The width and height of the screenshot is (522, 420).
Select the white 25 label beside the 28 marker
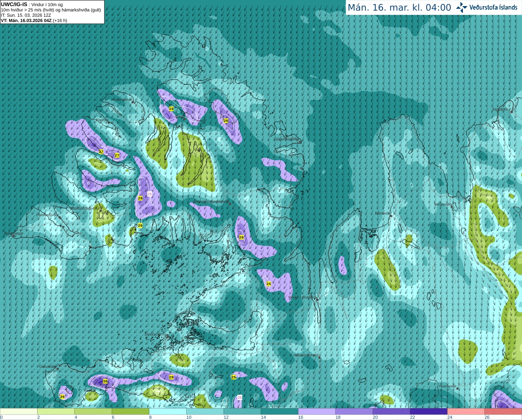coord(150,194)
